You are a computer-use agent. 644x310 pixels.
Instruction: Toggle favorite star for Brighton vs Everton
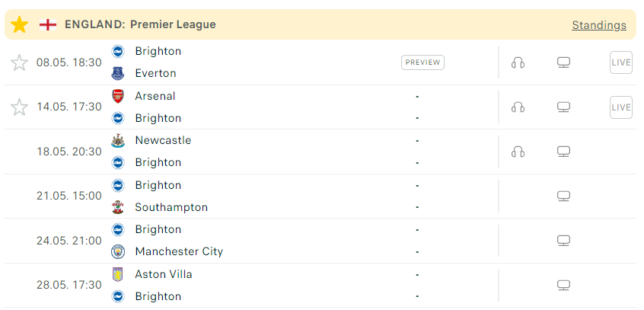tap(19, 63)
